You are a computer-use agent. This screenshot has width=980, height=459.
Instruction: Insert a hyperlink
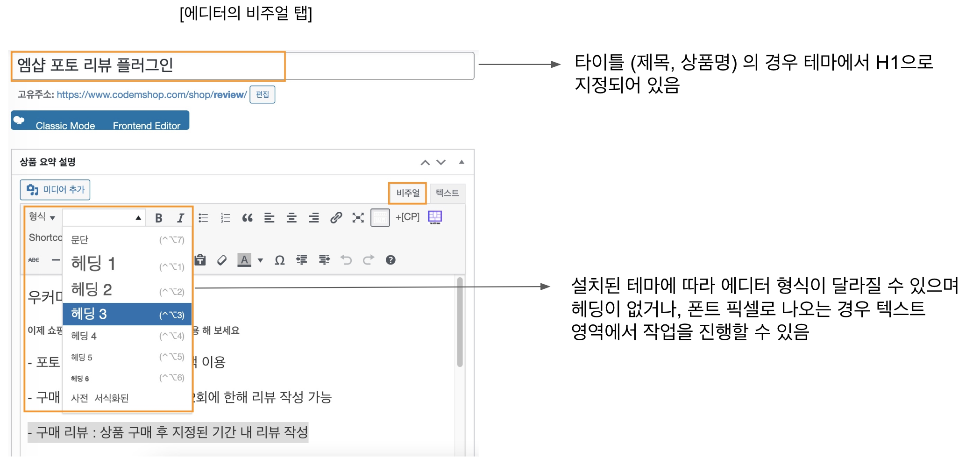(x=337, y=218)
